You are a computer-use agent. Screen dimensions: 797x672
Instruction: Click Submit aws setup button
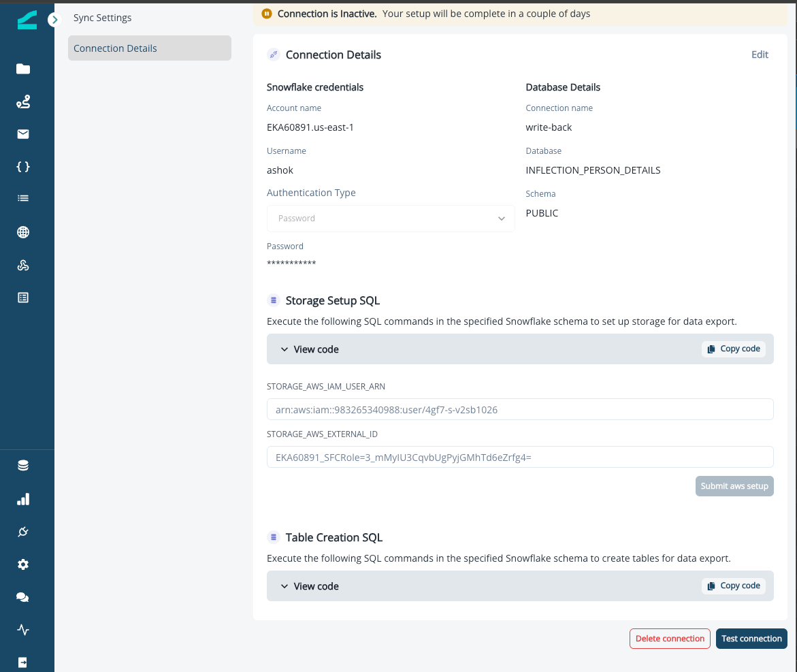(734, 486)
